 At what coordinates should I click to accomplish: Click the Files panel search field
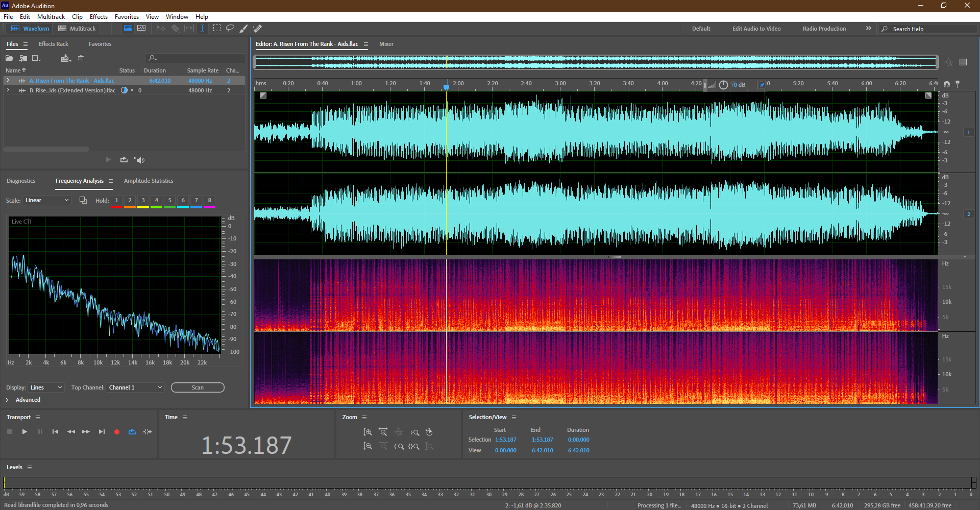click(x=195, y=58)
